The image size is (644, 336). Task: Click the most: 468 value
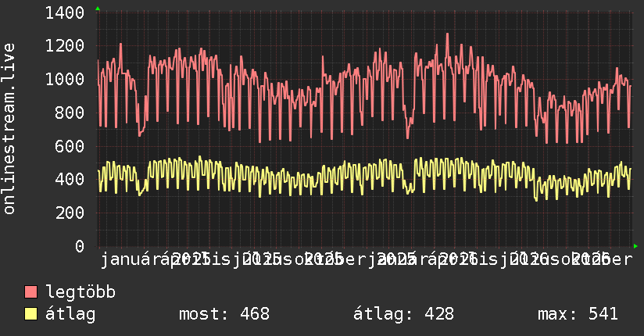224,314
